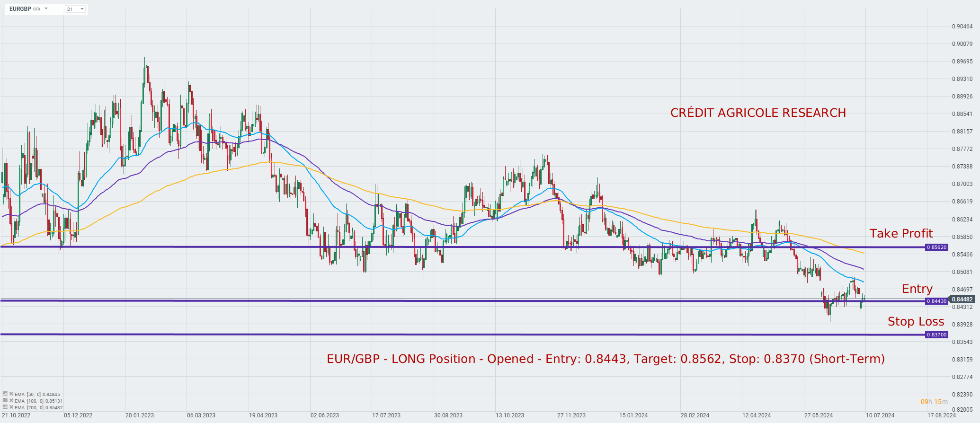Screen dimensions: 980x423
Task: Click the 10.07.2024 date on time axis
Action: tap(880, 415)
